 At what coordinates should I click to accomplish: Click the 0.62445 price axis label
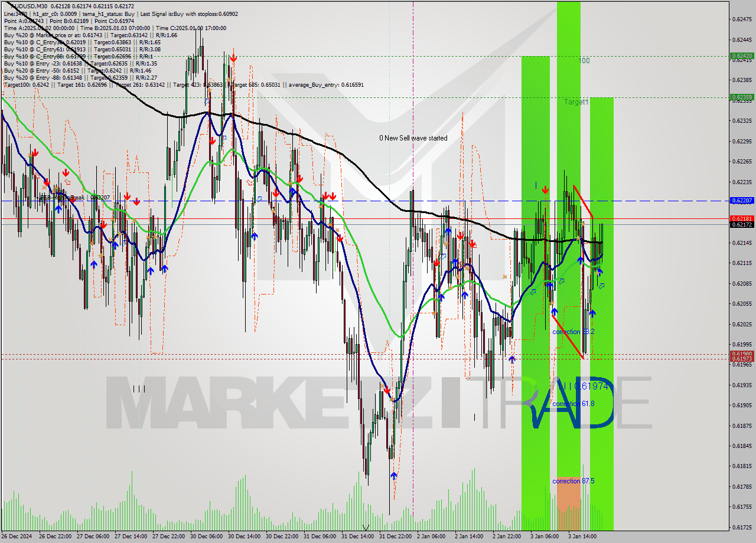tap(742, 40)
